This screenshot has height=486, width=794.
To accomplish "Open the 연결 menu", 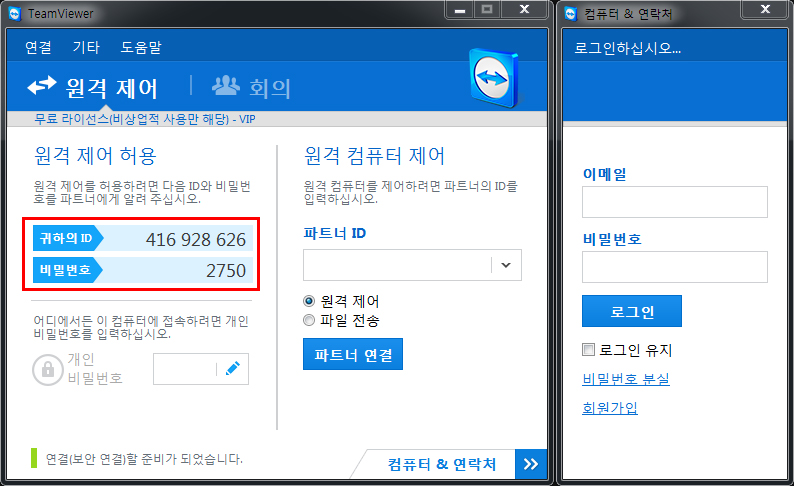I will pyautogui.click(x=38, y=48).
